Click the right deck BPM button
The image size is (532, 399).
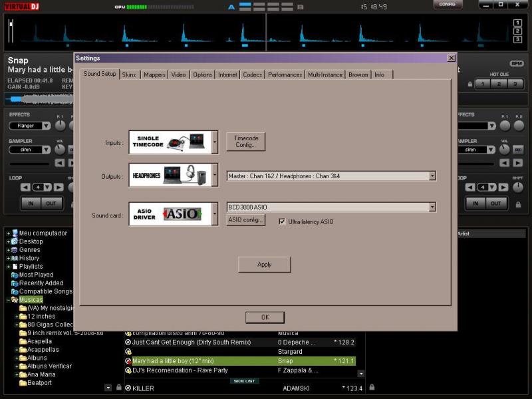(x=517, y=63)
